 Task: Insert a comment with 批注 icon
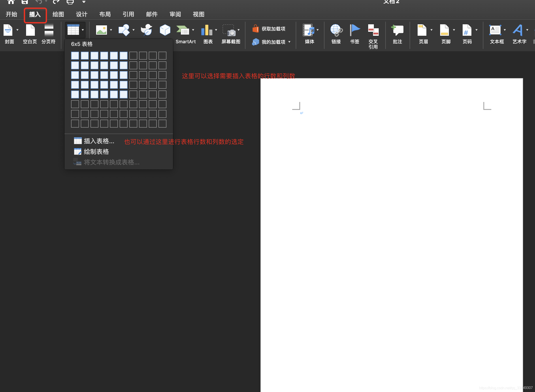pyautogui.click(x=397, y=30)
